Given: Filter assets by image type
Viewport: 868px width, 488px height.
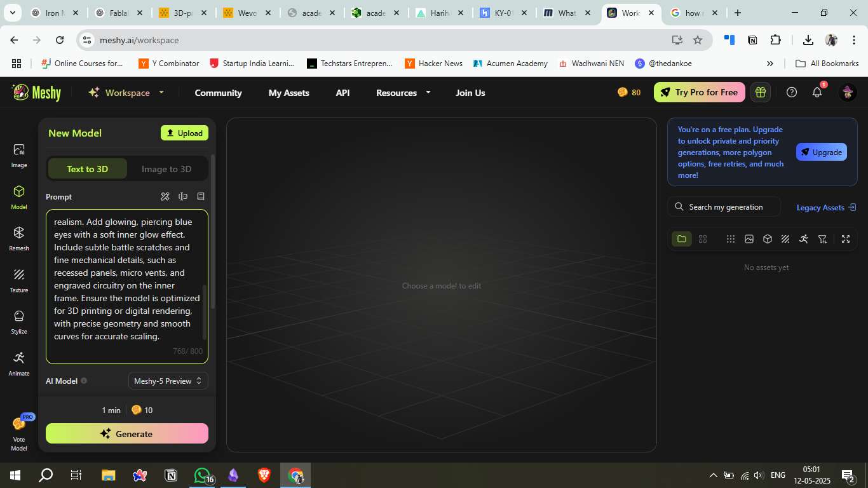Looking at the screenshot, I should [749, 239].
